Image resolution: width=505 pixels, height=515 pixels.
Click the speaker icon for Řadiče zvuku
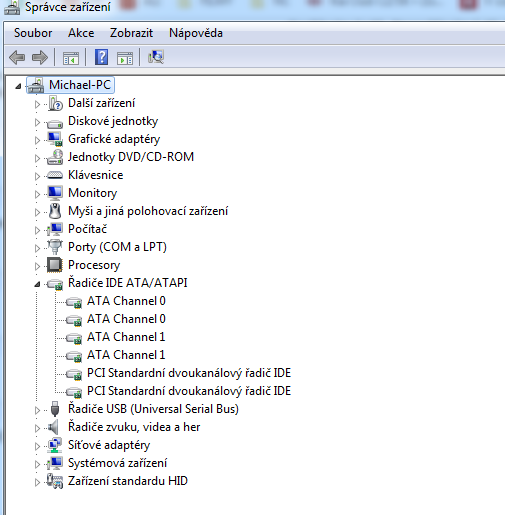coord(54,427)
